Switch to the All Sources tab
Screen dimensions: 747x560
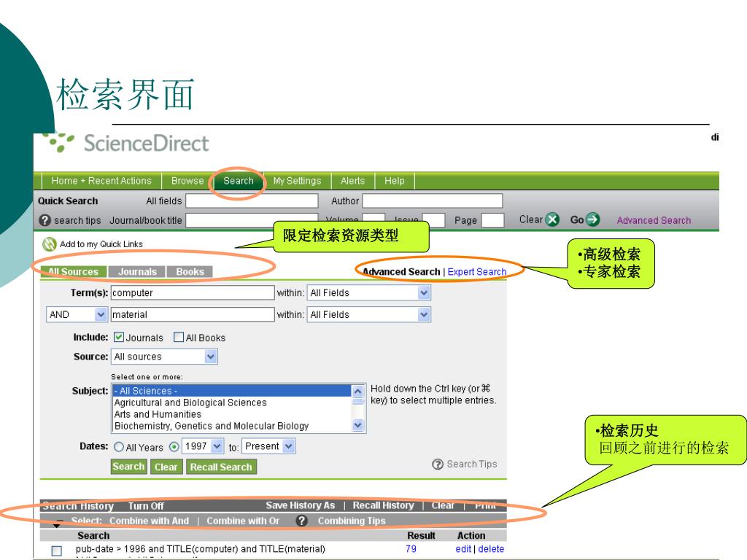73,271
